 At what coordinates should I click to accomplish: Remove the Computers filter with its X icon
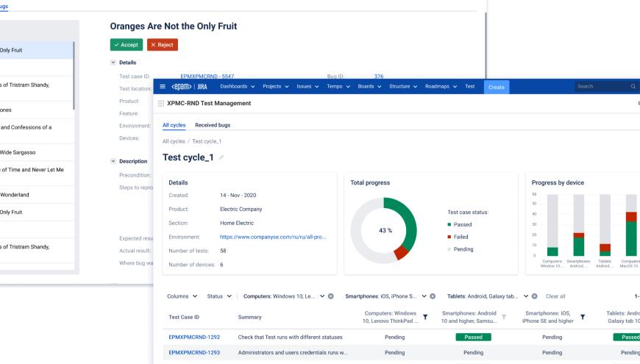point(331,296)
